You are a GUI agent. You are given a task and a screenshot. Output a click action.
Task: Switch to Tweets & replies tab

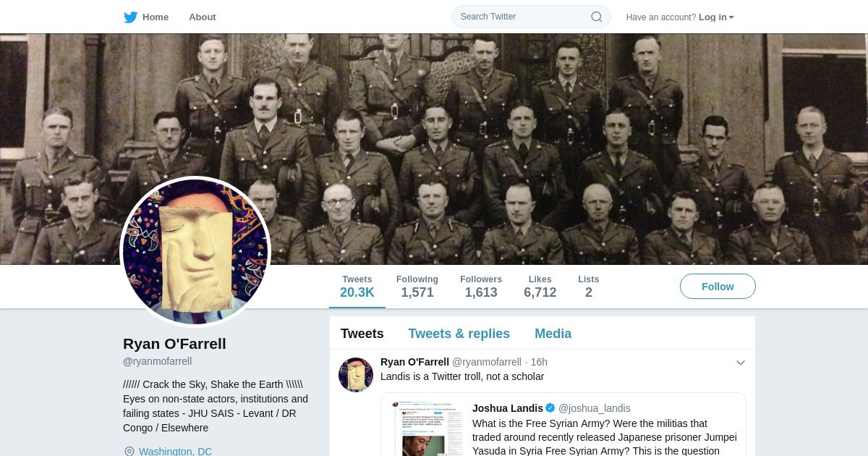click(459, 334)
